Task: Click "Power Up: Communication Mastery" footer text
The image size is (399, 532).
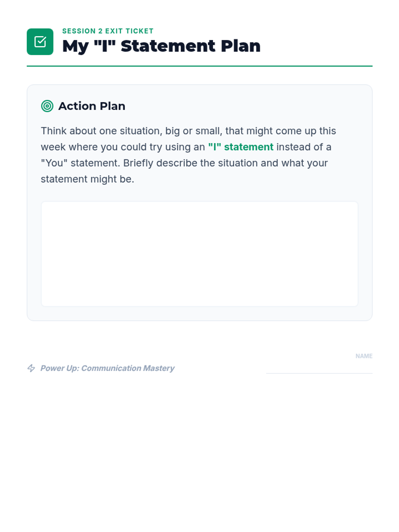Action: 107,368
